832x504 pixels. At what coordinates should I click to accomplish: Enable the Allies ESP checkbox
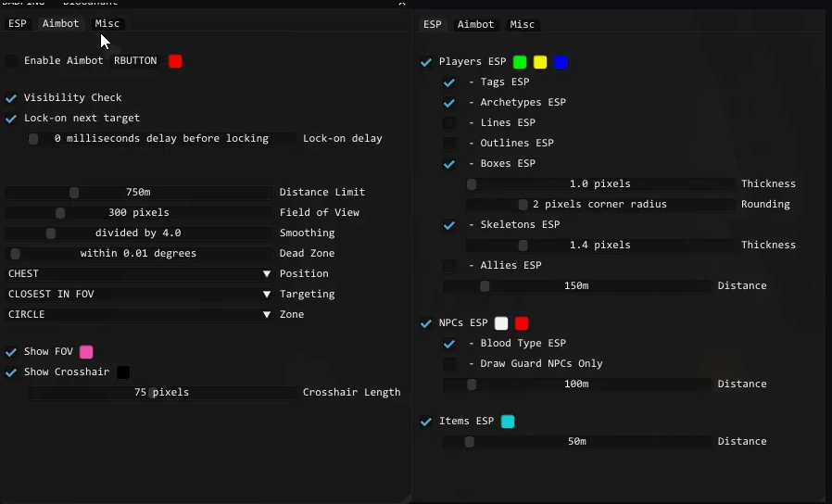pos(449,266)
